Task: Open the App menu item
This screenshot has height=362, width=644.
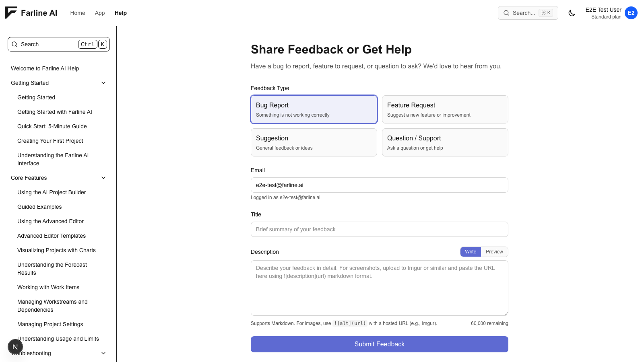Action: click(x=100, y=13)
